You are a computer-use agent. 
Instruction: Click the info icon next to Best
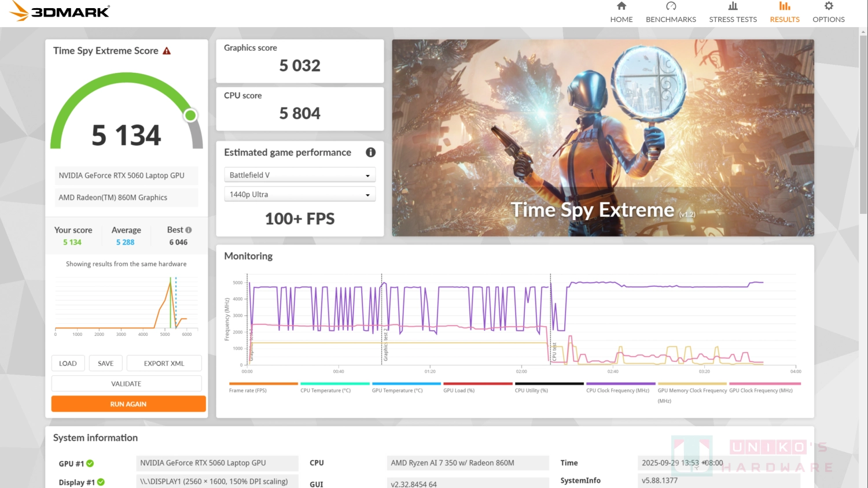188,230
